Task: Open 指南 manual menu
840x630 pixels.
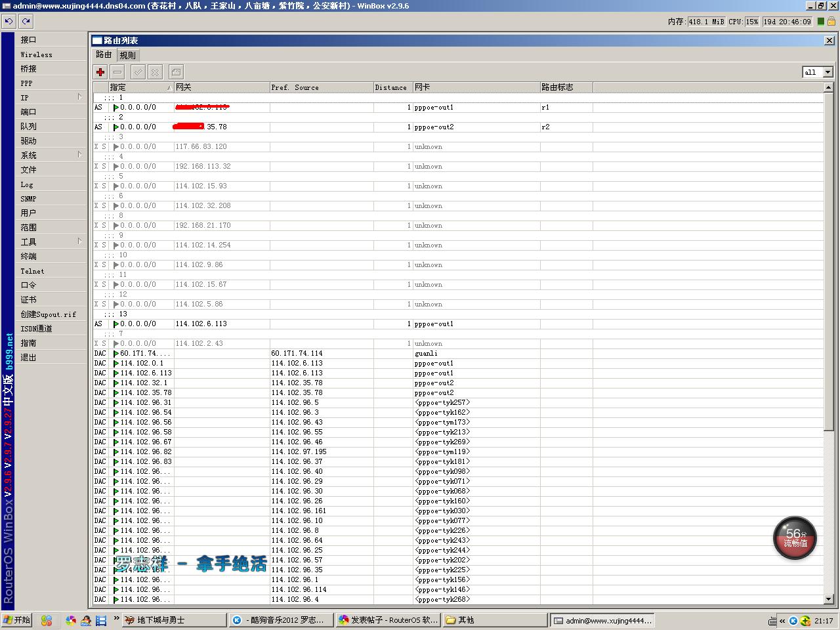Action: [x=51, y=343]
